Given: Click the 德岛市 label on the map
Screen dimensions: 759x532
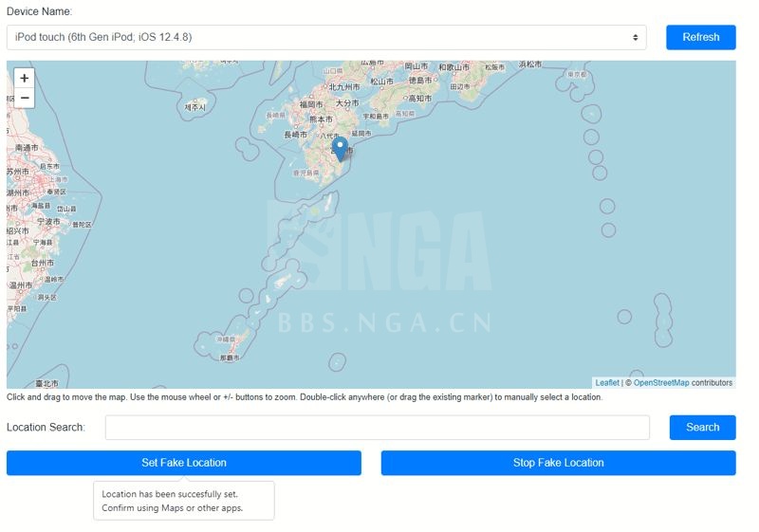Looking at the screenshot, I should pos(420,80).
